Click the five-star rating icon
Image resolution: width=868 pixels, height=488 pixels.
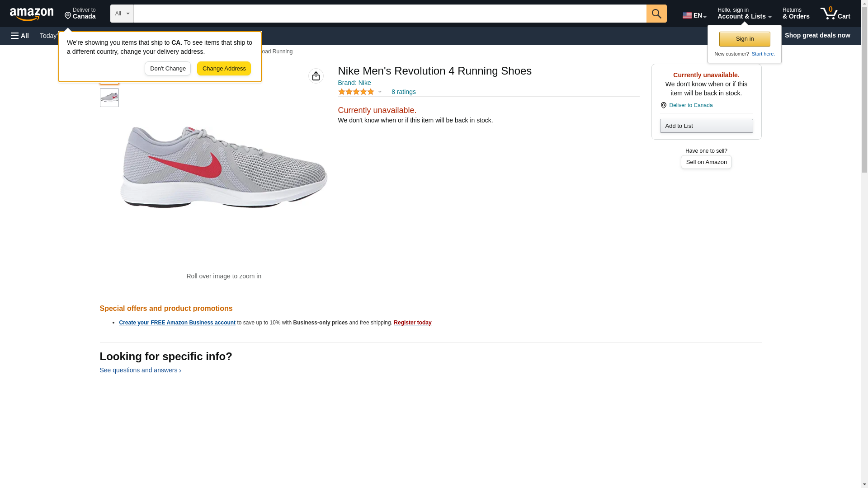click(356, 92)
